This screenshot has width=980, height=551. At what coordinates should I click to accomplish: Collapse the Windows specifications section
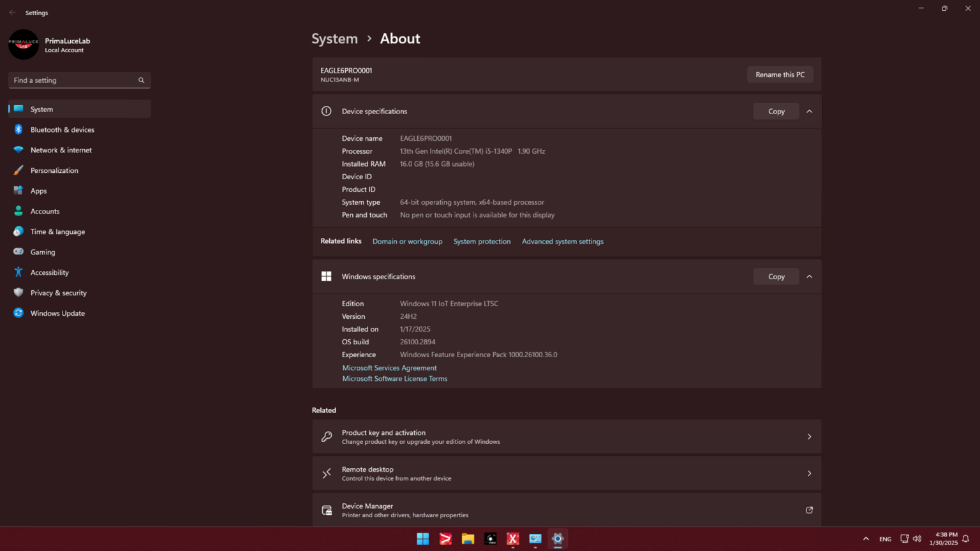(x=809, y=276)
